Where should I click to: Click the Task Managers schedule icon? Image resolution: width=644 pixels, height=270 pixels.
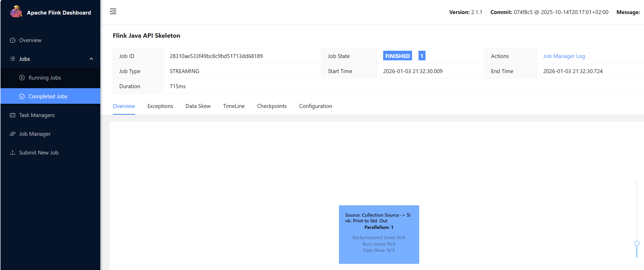12,115
